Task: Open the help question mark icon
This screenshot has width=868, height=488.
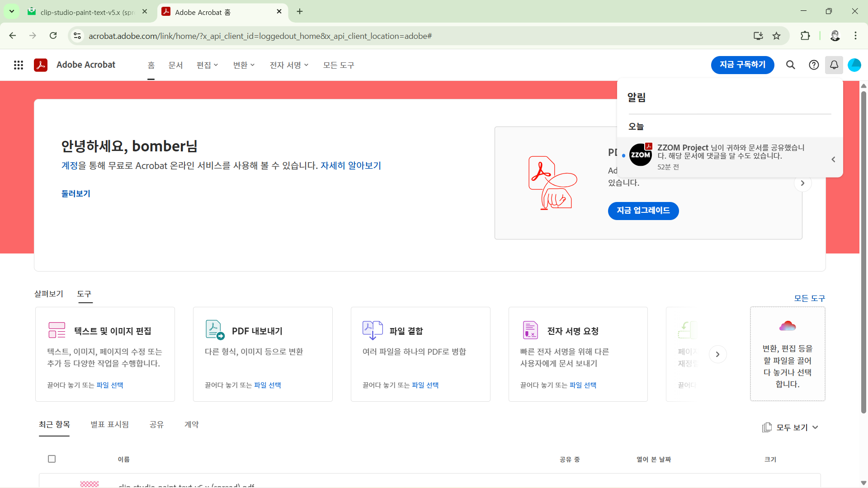Action: point(814,65)
